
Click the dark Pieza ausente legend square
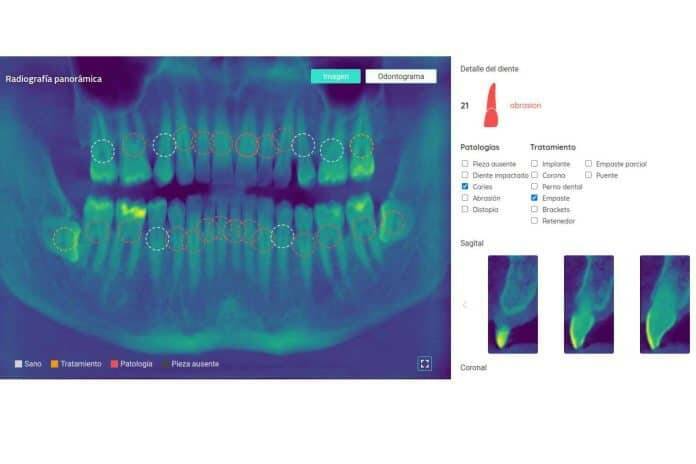[x=165, y=364]
